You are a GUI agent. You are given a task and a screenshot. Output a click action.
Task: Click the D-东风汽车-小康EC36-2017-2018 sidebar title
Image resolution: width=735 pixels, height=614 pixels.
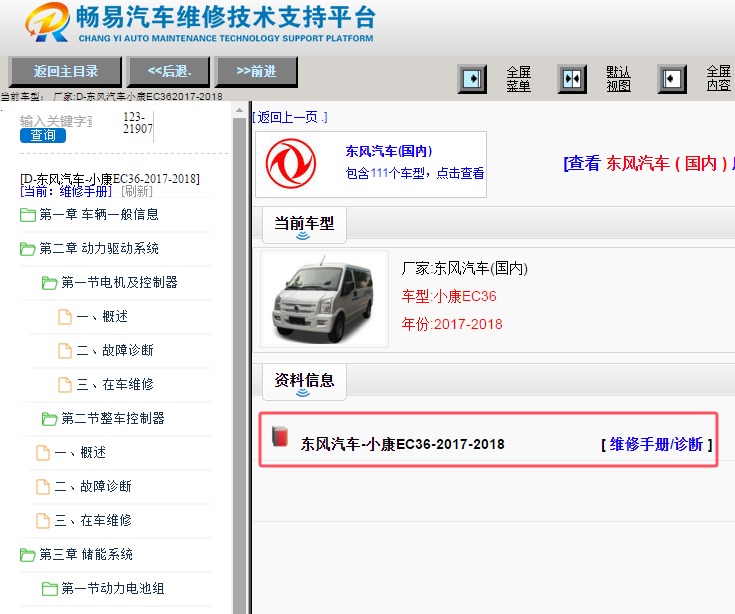point(110,179)
